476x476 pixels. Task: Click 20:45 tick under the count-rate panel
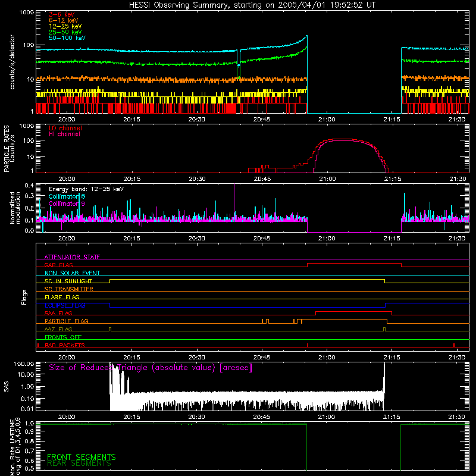click(x=262, y=120)
